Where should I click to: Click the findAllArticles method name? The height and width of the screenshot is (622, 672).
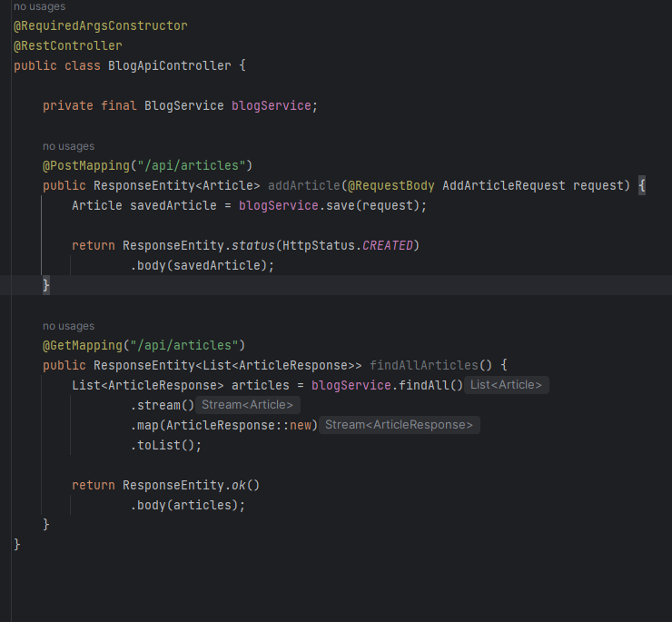[423, 365]
